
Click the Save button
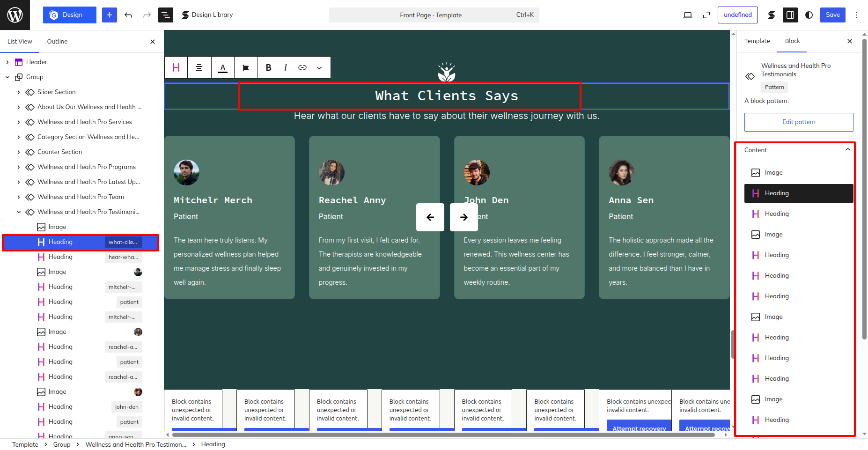pyautogui.click(x=833, y=15)
